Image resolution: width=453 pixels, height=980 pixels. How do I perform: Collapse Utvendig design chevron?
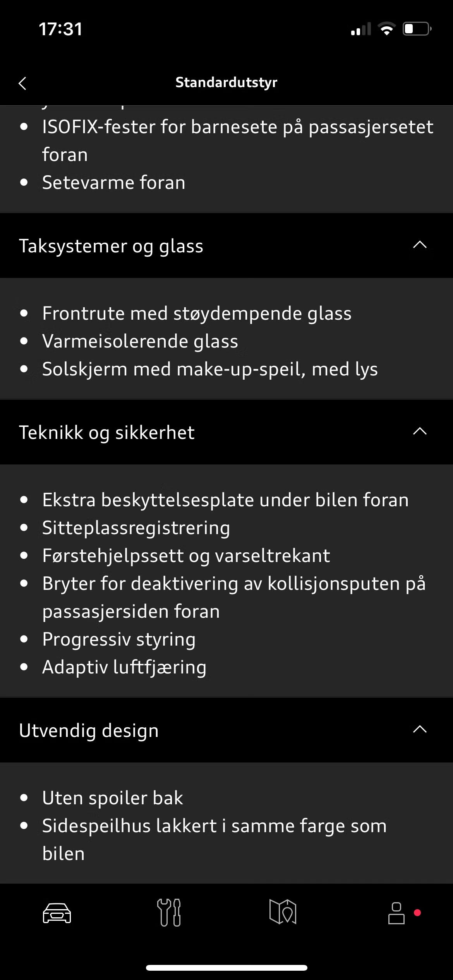tap(420, 730)
